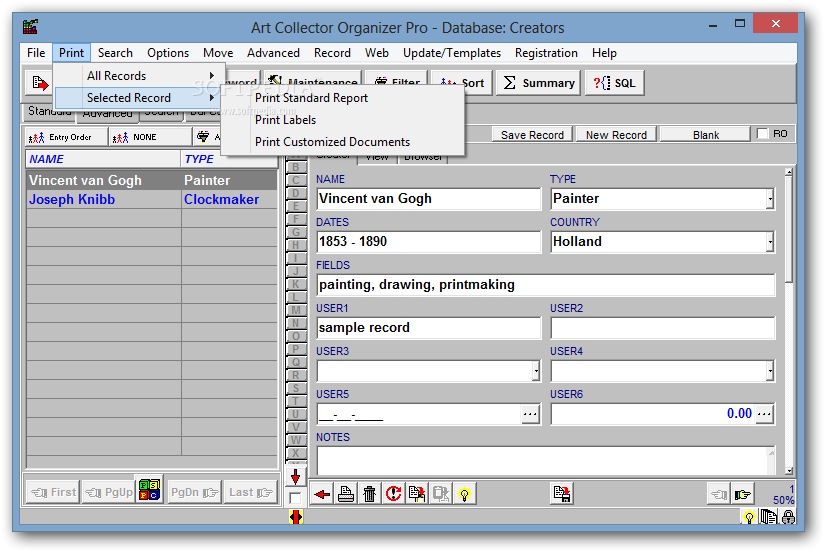Click the save document with floppy disk icon
Screen dimensions: 825x552
pos(562,494)
